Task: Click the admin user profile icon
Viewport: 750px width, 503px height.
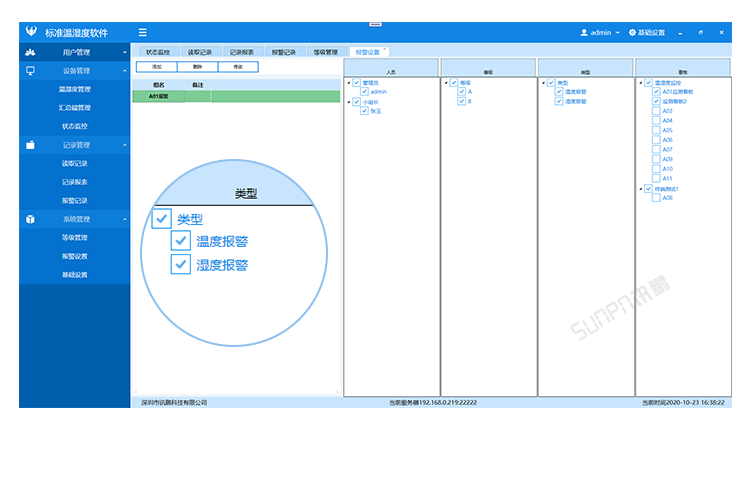Action: coord(584,33)
